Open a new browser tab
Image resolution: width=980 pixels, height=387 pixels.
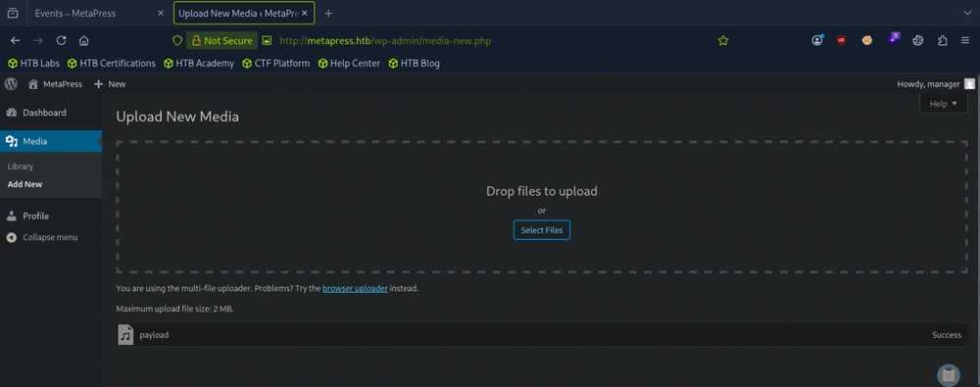pyautogui.click(x=328, y=13)
